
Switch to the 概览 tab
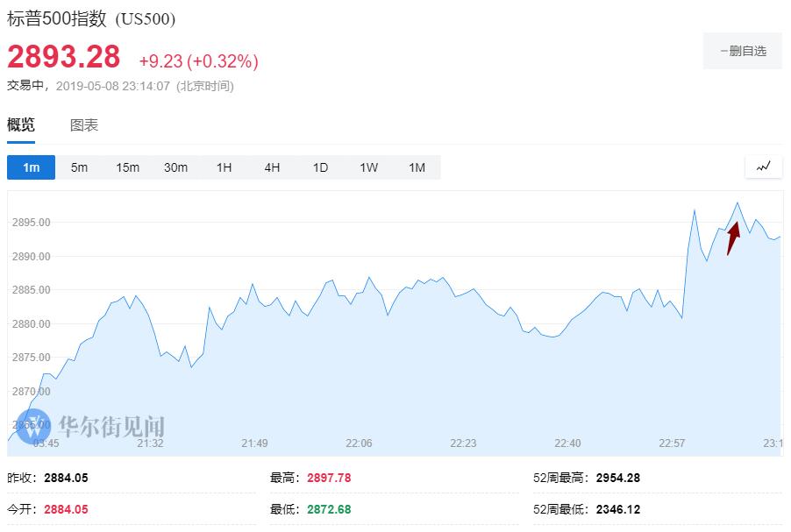coord(21,125)
